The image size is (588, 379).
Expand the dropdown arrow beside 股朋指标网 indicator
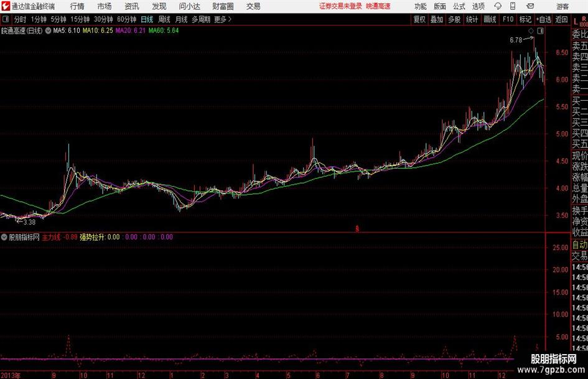(4, 237)
